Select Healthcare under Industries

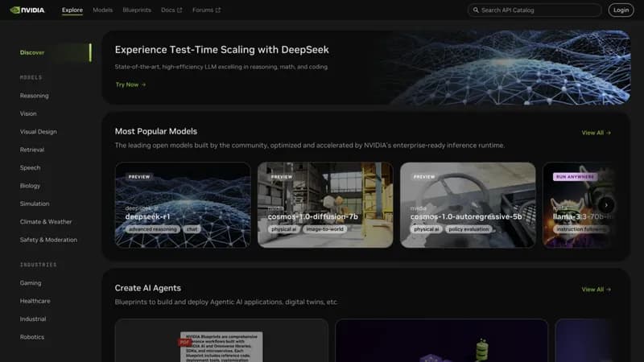[35, 301]
